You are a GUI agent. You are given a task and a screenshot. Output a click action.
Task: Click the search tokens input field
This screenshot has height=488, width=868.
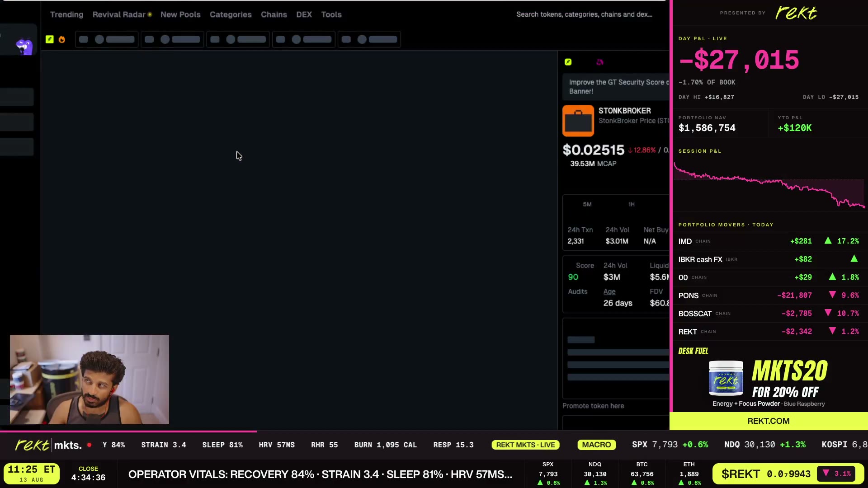tap(584, 14)
